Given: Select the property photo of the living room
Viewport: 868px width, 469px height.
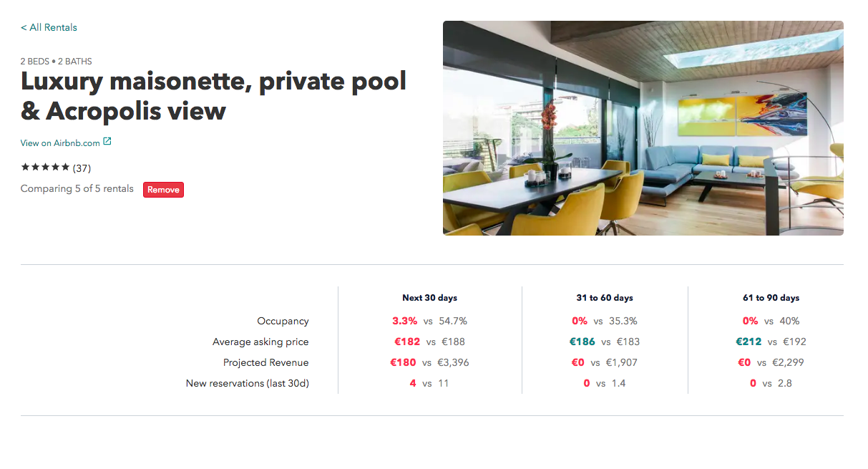Looking at the screenshot, I should 643,128.
